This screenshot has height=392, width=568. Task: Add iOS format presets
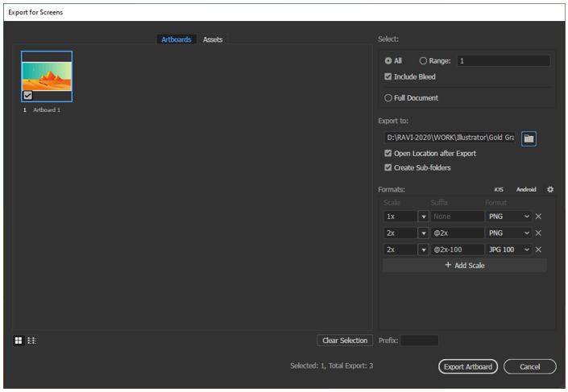(499, 190)
